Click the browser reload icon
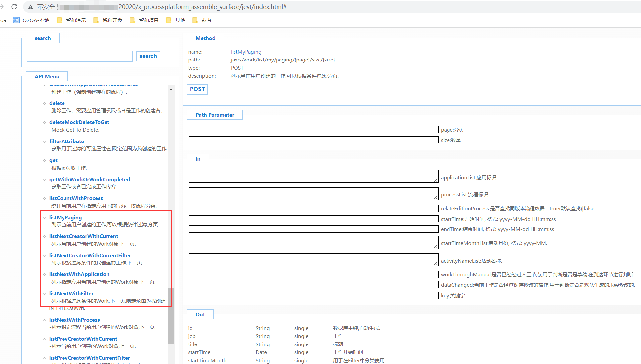The image size is (641, 364). [14, 7]
